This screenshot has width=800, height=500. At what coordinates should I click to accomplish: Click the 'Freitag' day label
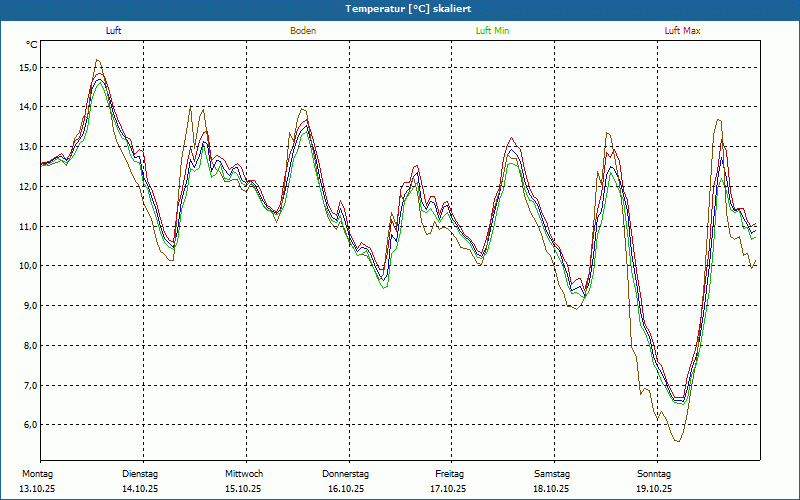tap(449, 473)
